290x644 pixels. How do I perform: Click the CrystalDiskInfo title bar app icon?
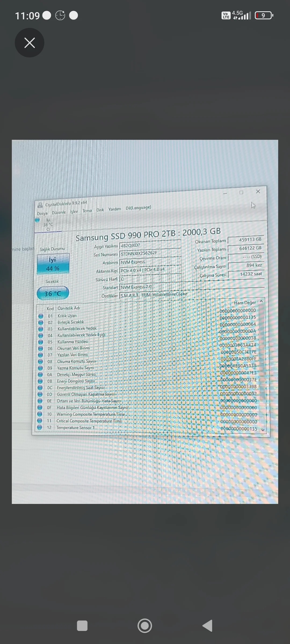coord(40,205)
